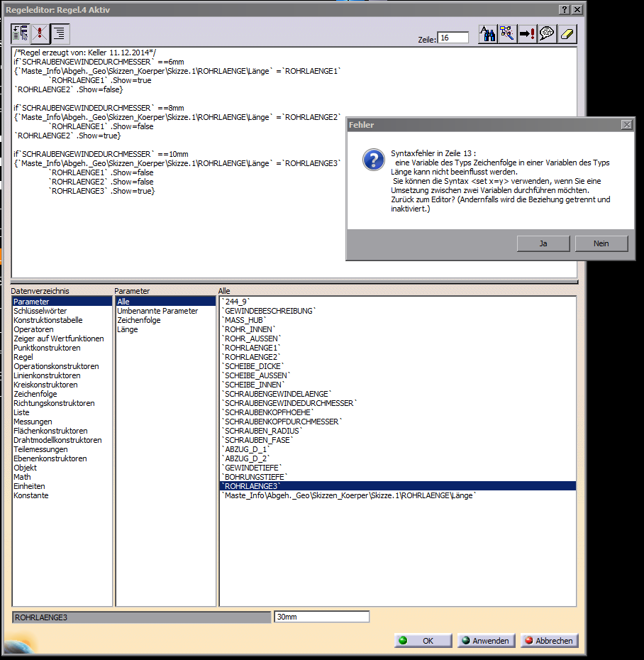Click the red crossed-out marker toolbar icon
644x660 pixels.
[x=40, y=33]
